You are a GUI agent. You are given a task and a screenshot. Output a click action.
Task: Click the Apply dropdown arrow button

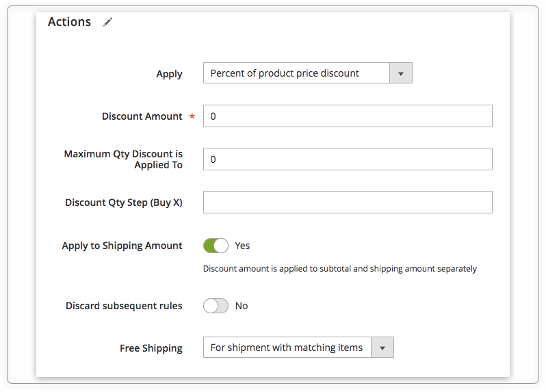pyautogui.click(x=401, y=73)
